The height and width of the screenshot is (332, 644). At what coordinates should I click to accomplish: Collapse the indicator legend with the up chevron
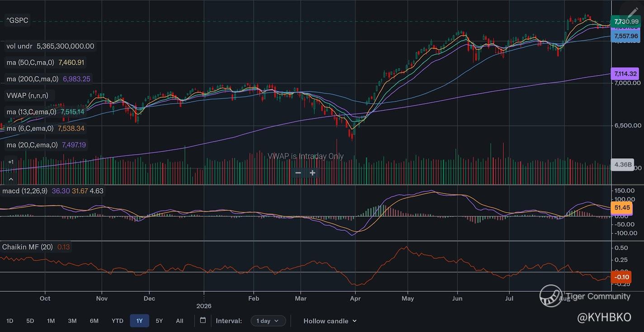pos(11,179)
